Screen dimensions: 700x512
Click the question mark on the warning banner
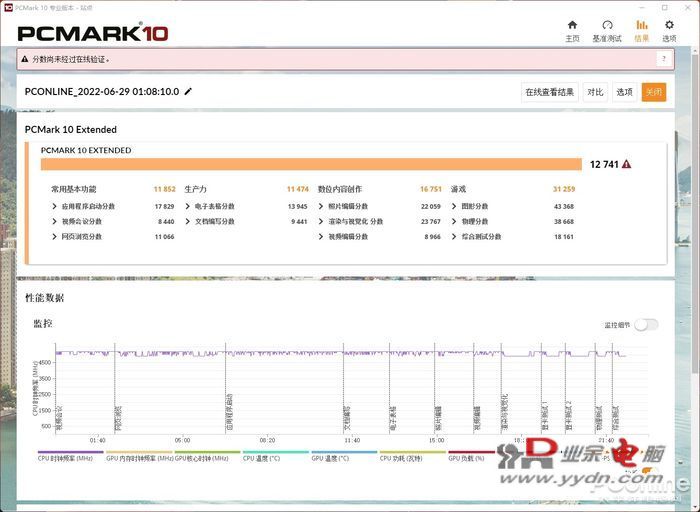664,59
